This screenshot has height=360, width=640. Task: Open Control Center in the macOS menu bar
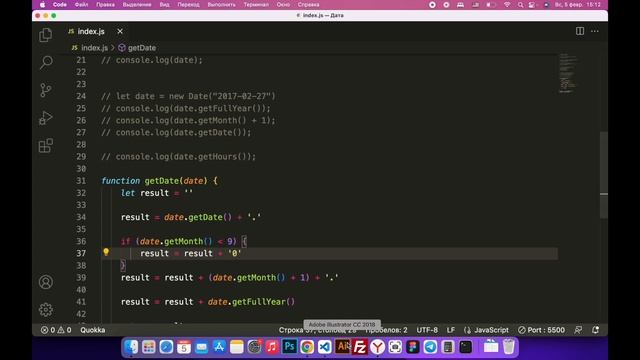pos(532,5)
